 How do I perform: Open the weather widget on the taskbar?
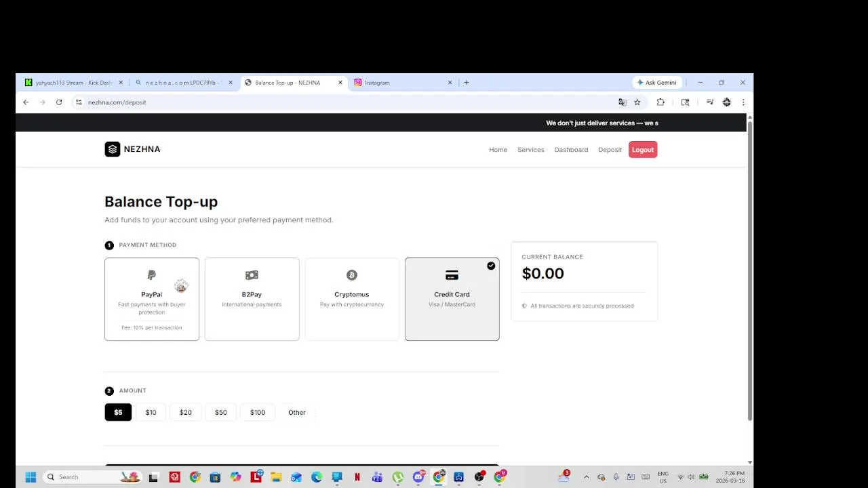click(564, 476)
